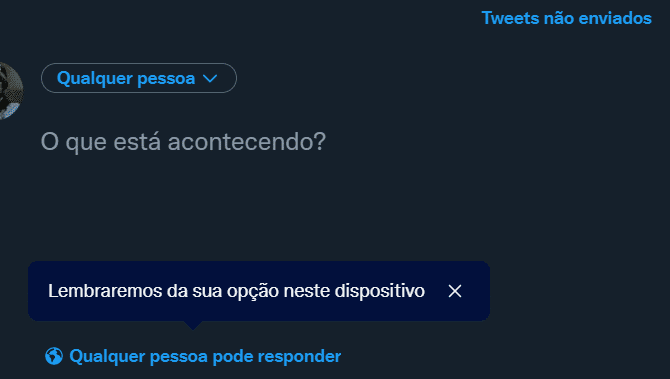This screenshot has width=670, height=379.
Task: Open the Qualquer pessoa audience dropdown
Action: 139,78
